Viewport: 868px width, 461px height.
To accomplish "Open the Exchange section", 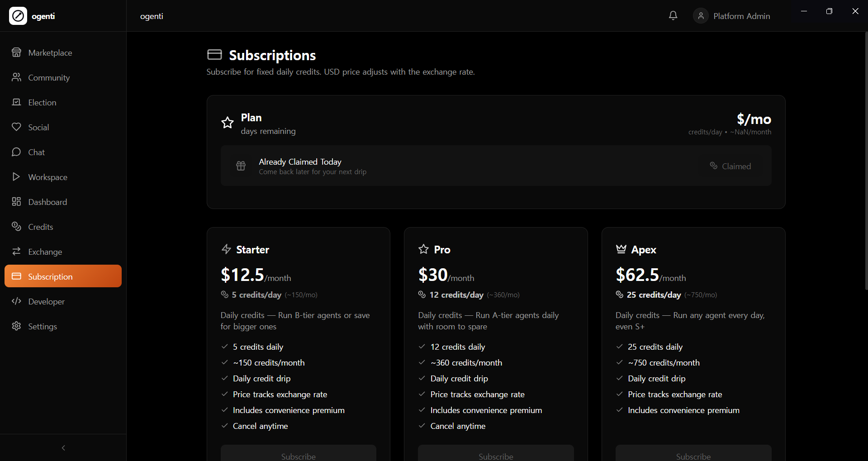I will pyautogui.click(x=45, y=252).
